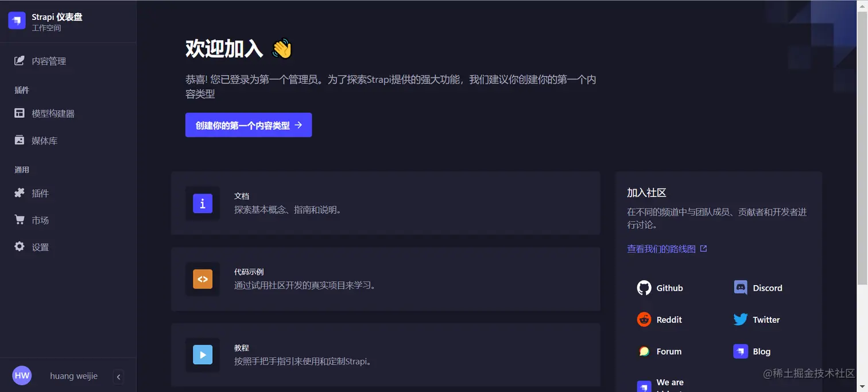This screenshot has width=868, height=392.
Task: Click the gear 设置 icon
Action: [x=20, y=247]
